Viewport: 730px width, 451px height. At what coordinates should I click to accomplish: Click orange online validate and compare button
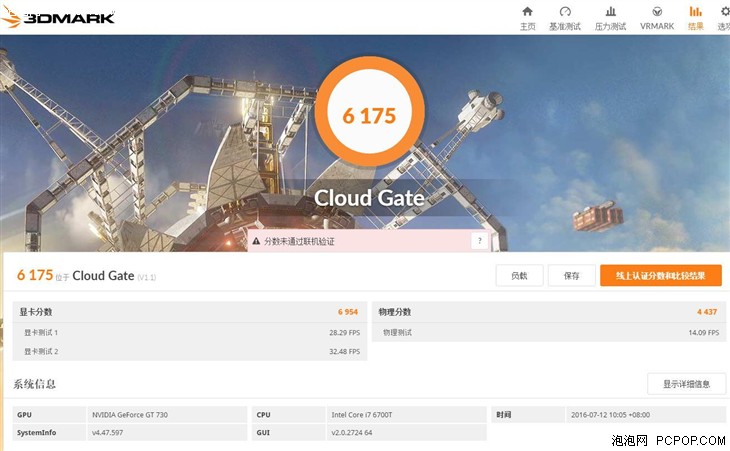pos(661,276)
